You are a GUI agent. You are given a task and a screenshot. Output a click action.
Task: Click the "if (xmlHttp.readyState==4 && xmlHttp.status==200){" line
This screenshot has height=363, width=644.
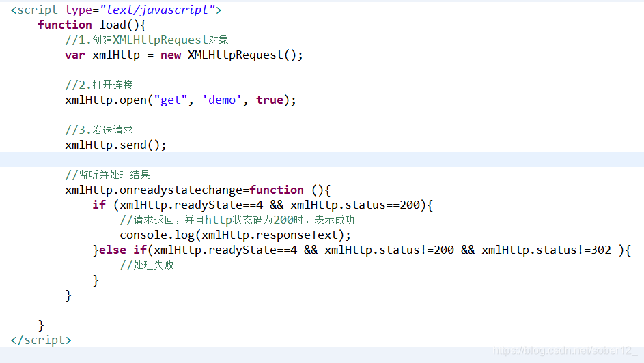[x=263, y=205]
